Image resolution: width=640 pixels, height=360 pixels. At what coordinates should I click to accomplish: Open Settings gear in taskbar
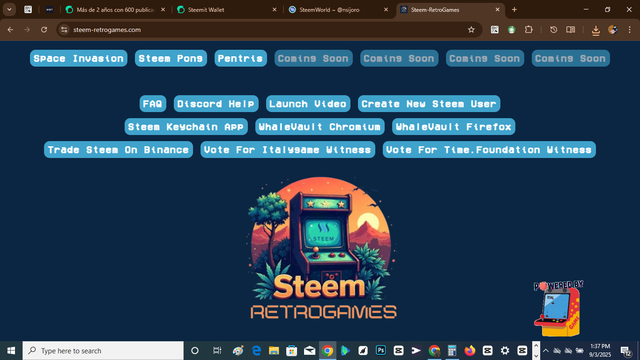click(505, 351)
